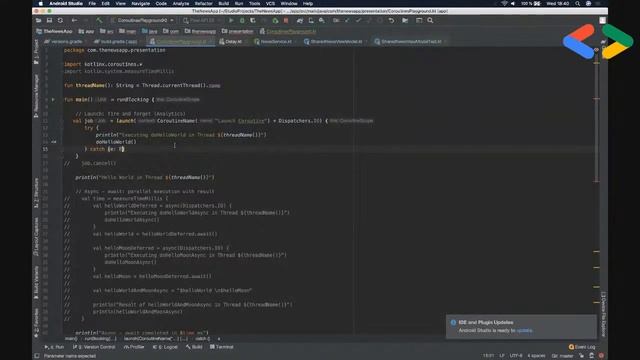Open Device File Explorer sidebar tab
Viewport: 640px width, 360px height.
(x=604, y=314)
